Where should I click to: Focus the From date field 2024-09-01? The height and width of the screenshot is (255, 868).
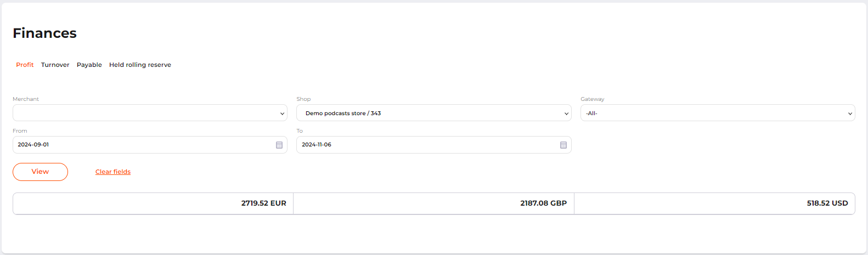143,145
